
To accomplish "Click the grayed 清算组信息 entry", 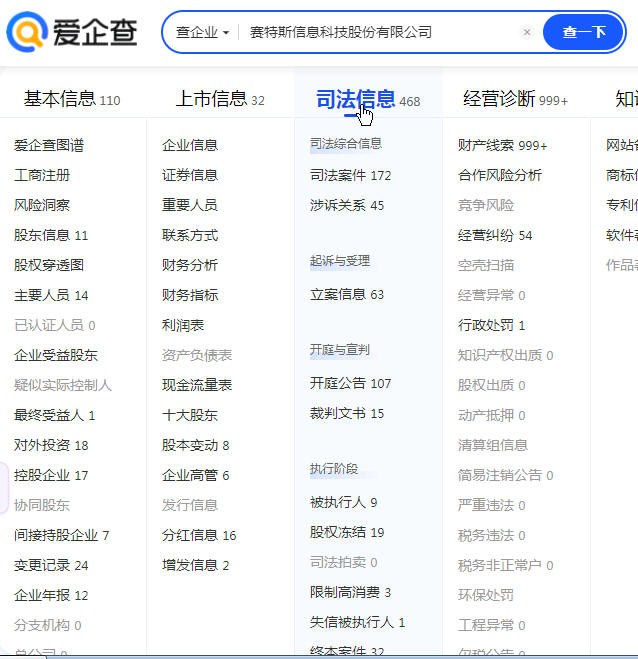I will [493, 445].
